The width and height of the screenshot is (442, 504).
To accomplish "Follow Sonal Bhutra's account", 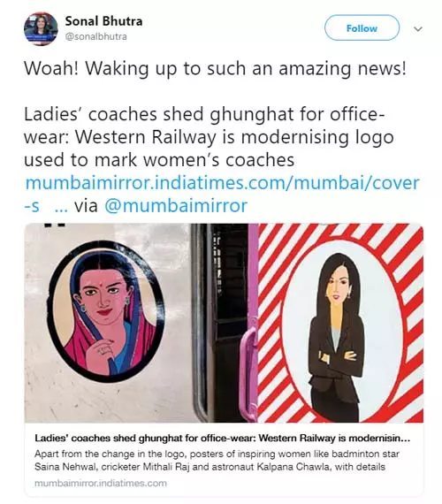I will 362,28.
